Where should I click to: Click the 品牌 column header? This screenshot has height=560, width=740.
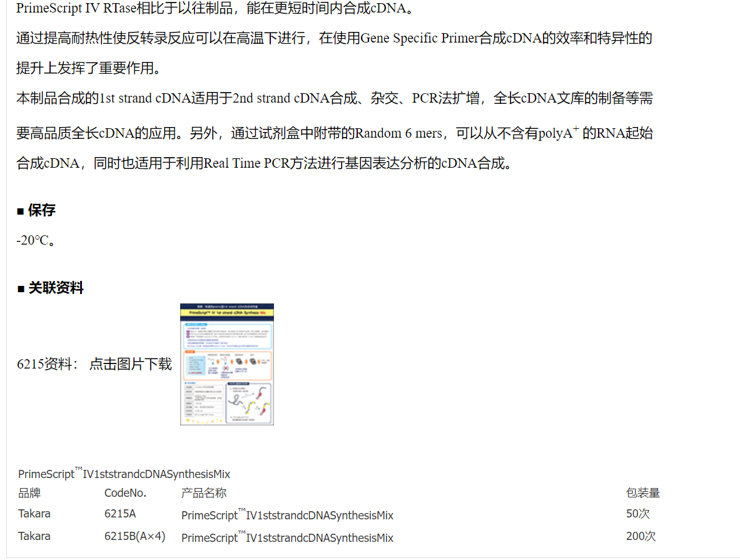(29, 493)
